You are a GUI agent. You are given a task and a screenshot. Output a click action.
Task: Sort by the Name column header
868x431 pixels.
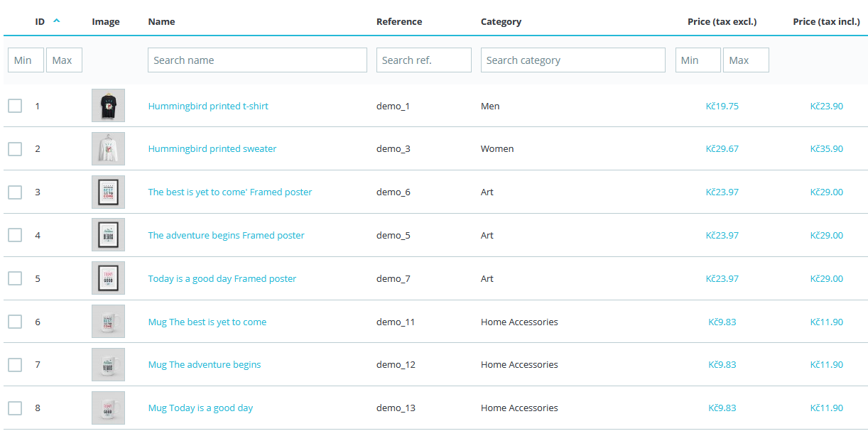(x=161, y=21)
